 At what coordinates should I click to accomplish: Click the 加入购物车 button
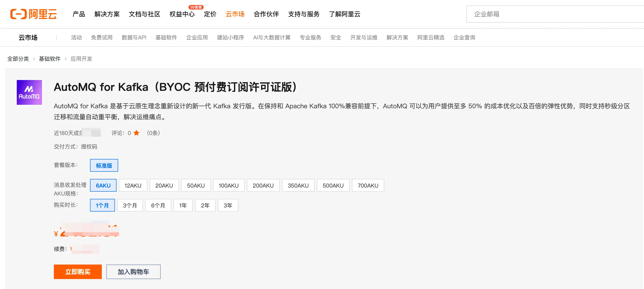coord(133,272)
